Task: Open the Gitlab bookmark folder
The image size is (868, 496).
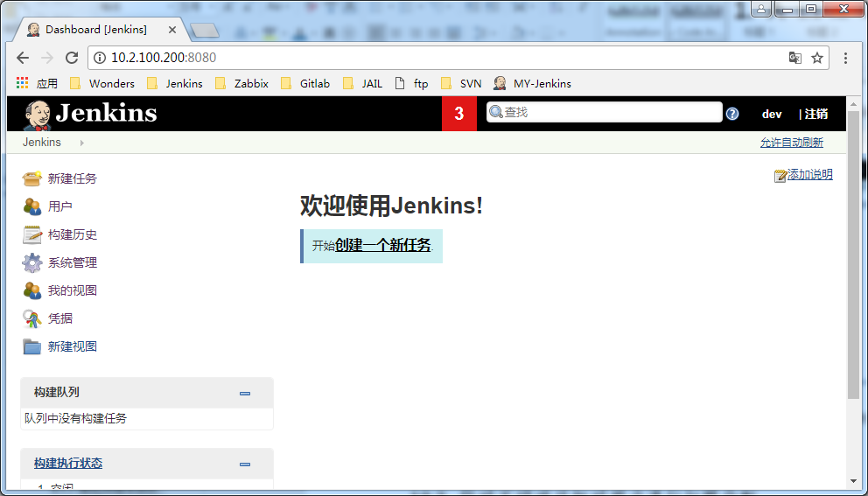Action: tap(305, 84)
